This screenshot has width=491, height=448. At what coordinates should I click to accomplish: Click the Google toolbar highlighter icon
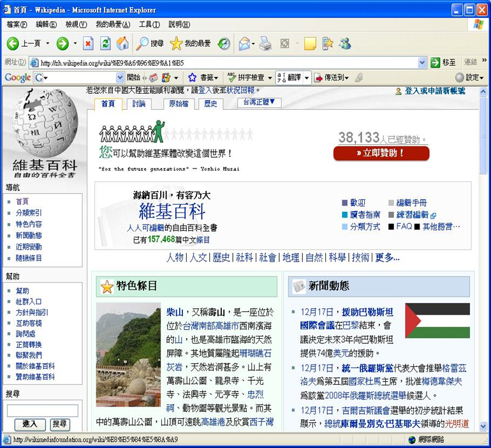click(x=359, y=77)
